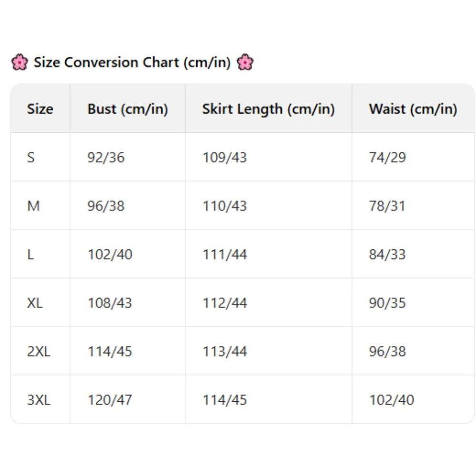The width and height of the screenshot is (476, 476).
Task: Select the 2XL size row label
Action: tap(39, 351)
